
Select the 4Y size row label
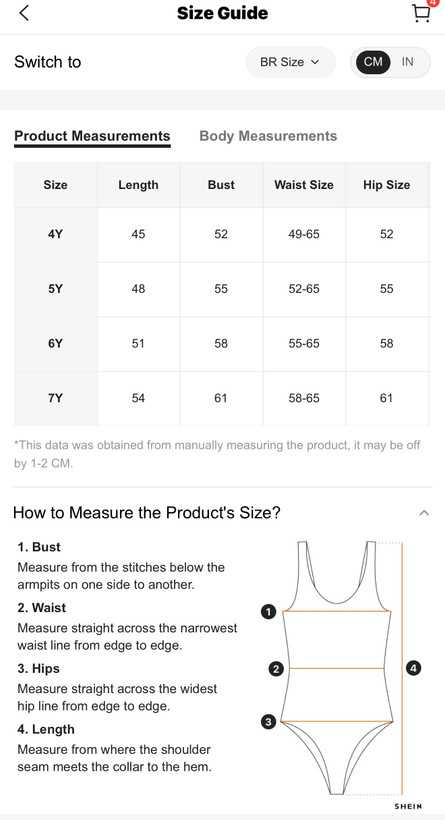pyautogui.click(x=55, y=234)
